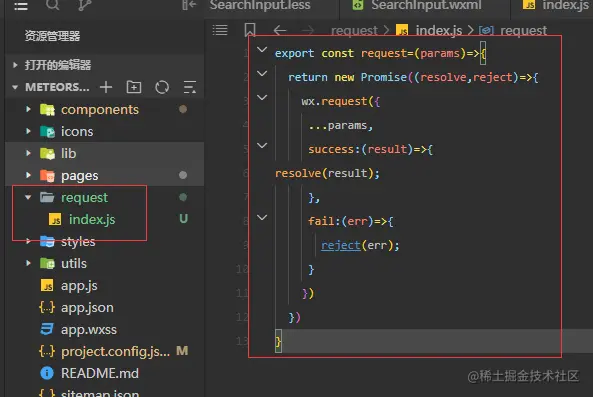Select the styles folder

point(78,241)
